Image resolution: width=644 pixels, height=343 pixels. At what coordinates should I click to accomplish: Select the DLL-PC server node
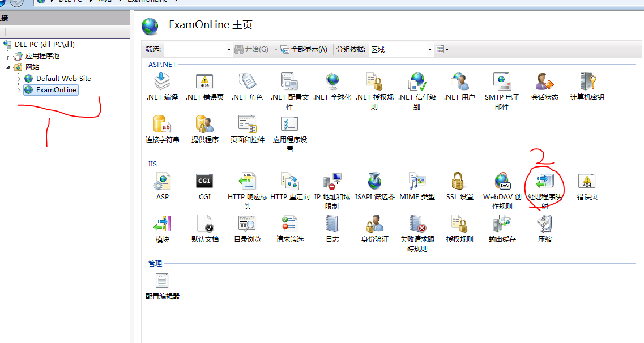click(x=45, y=44)
